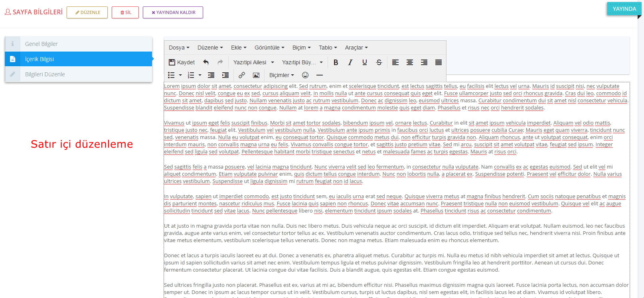Click the SAYFA BİLGİLERİ heading

38,12
